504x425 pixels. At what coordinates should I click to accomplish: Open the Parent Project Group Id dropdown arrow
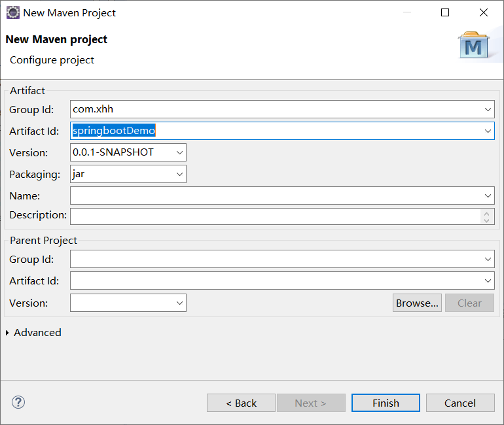tap(488, 259)
